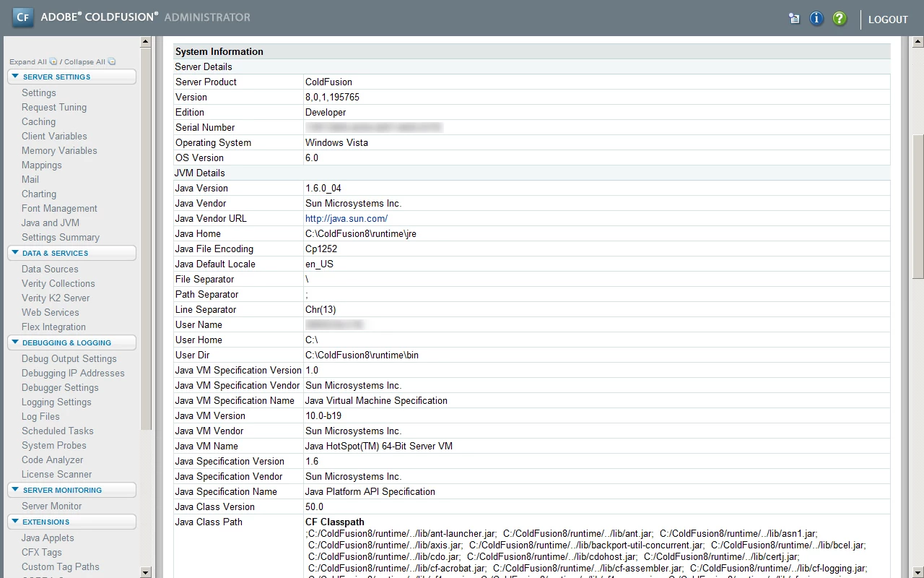Open Debugging IP Addresses
The height and width of the screenshot is (578, 924).
pyautogui.click(x=73, y=373)
